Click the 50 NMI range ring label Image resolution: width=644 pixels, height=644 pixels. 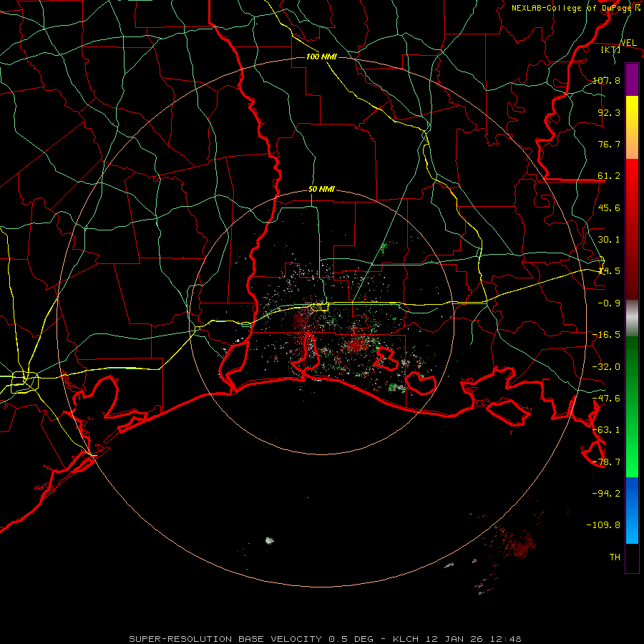pyautogui.click(x=321, y=190)
